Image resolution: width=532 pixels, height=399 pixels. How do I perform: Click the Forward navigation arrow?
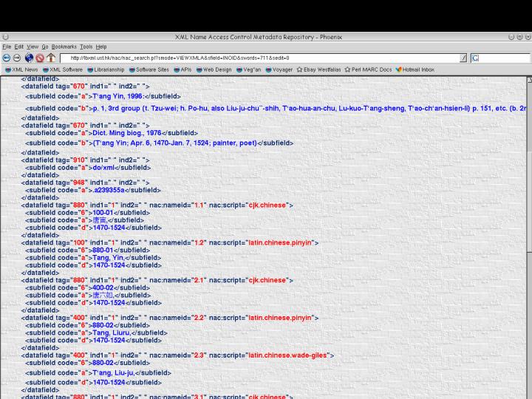pos(17,58)
